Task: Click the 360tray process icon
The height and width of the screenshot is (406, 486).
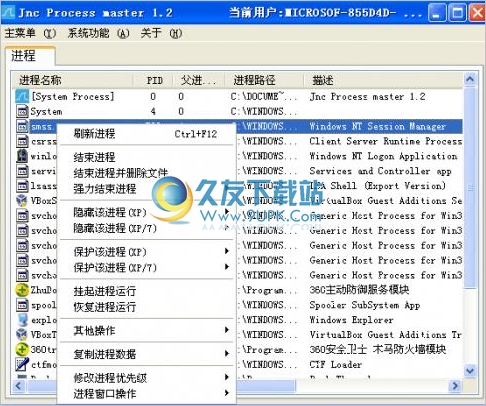Action: [x=22, y=349]
